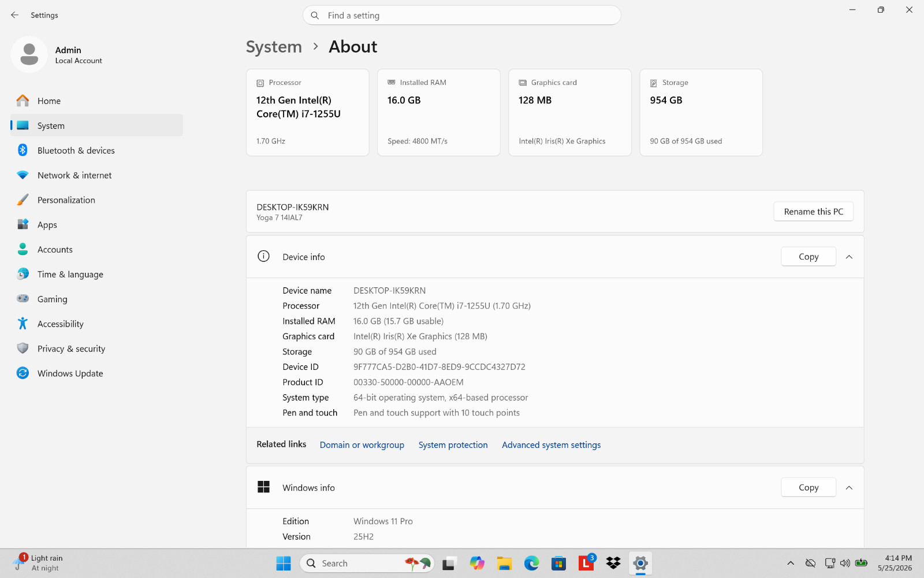The width and height of the screenshot is (924, 578).
Task: Click the Installed RAM card
Action: (439, 113)
